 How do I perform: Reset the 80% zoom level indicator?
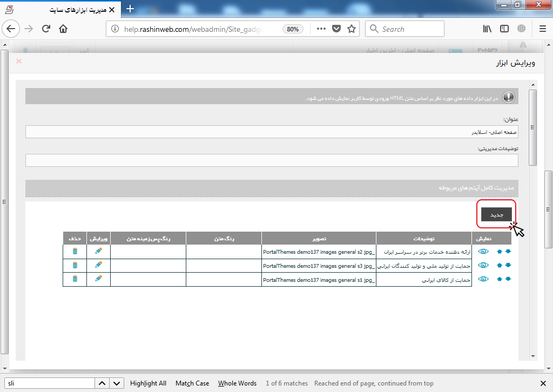click(293, 29)
